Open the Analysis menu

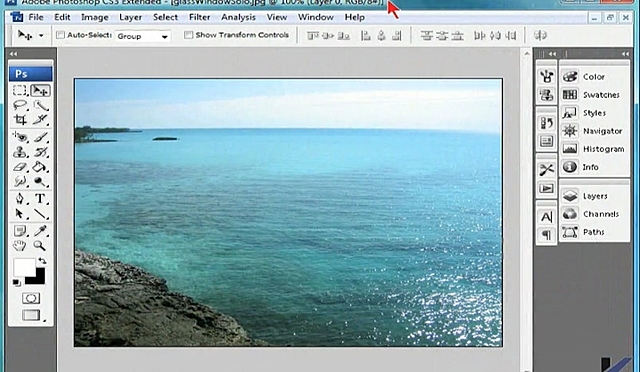coord(238,17)
